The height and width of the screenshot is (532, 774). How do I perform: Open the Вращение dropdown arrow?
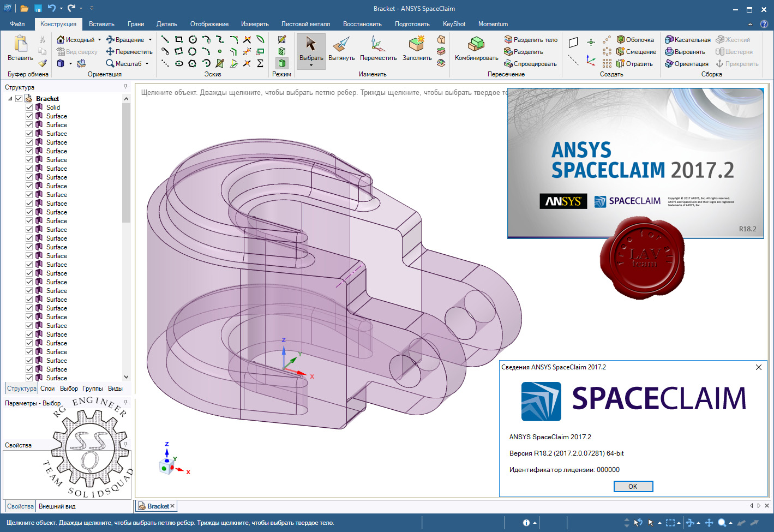150,39
